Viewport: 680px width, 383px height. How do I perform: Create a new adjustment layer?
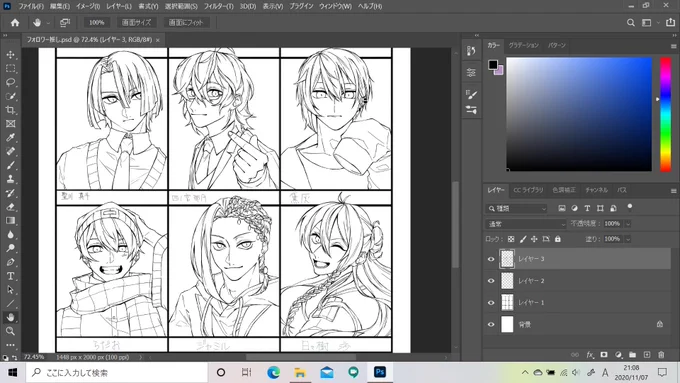point(618,355)
